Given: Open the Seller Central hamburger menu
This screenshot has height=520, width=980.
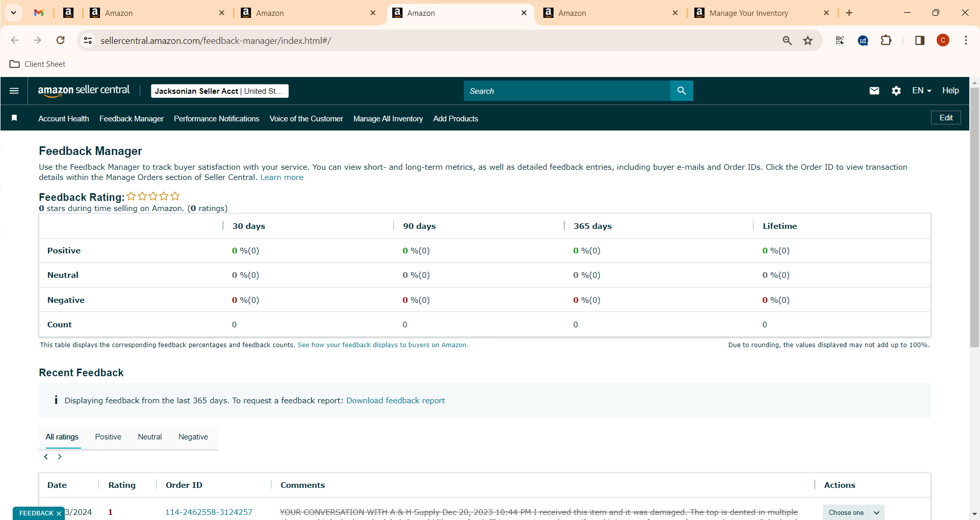Looking at the screenshot, I should tap(14, 91).
